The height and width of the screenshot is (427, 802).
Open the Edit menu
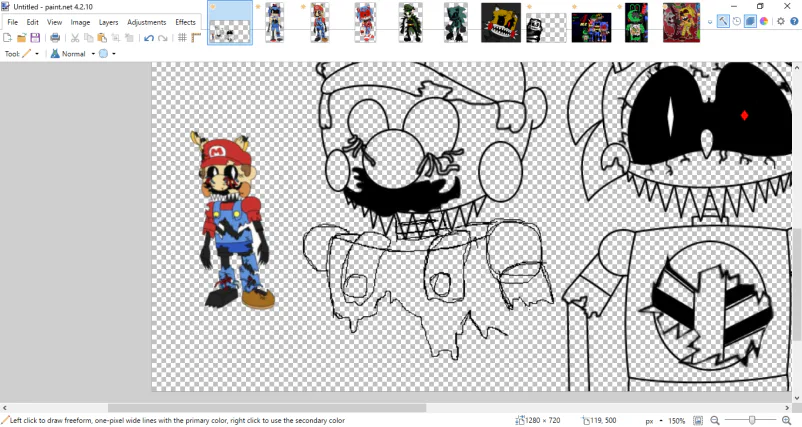(x=32, y=22)
